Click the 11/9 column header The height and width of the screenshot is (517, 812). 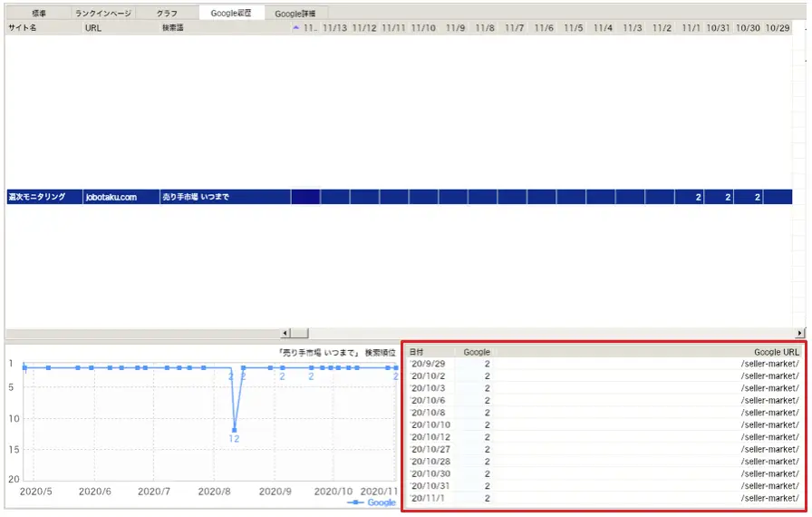pyautogui.click(x=455, y=28)
